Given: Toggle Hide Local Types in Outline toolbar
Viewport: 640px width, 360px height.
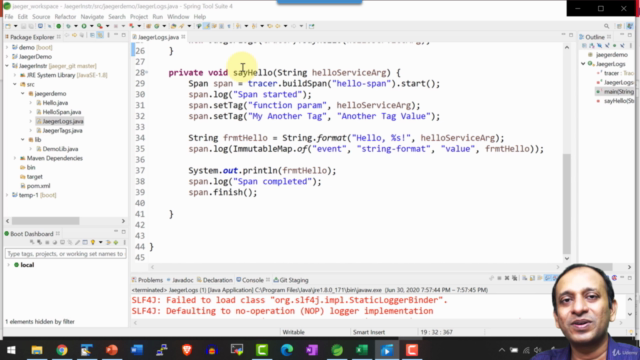Looking at the screenshot, I should click(622, 46).
